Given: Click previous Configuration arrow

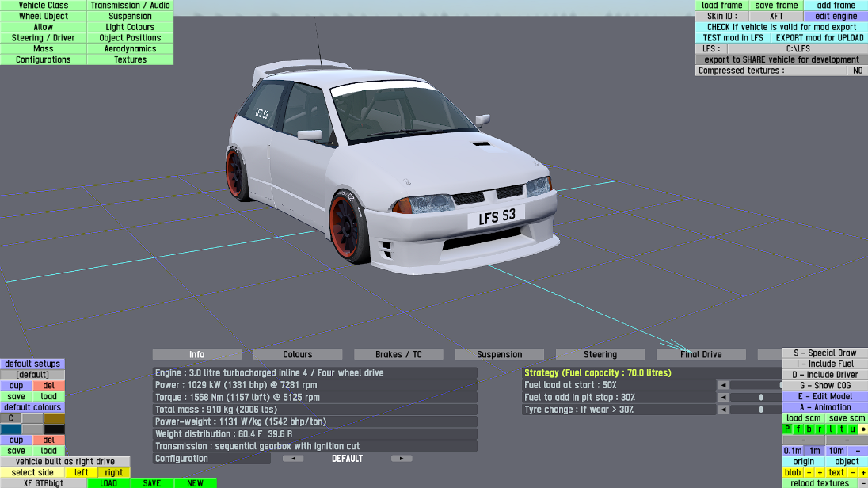Looking at the screenshot, I should point(293,459).
